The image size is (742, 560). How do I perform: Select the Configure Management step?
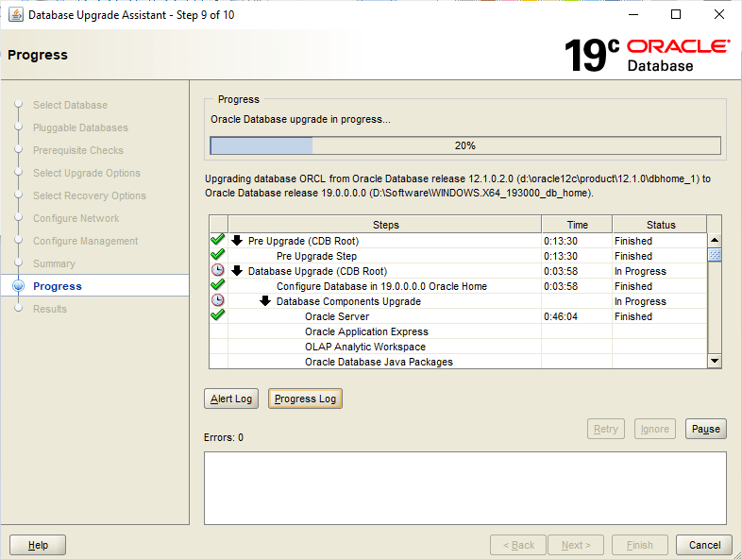(85, 241)
